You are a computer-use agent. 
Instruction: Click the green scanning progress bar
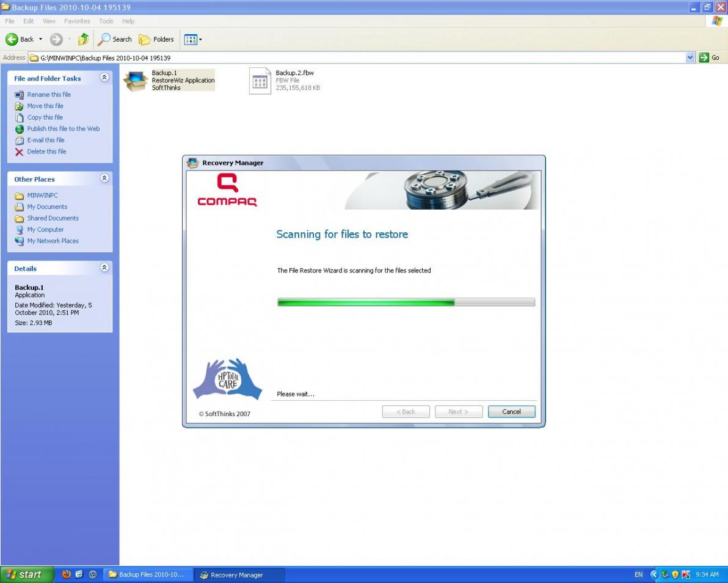[x=406, y=302]
